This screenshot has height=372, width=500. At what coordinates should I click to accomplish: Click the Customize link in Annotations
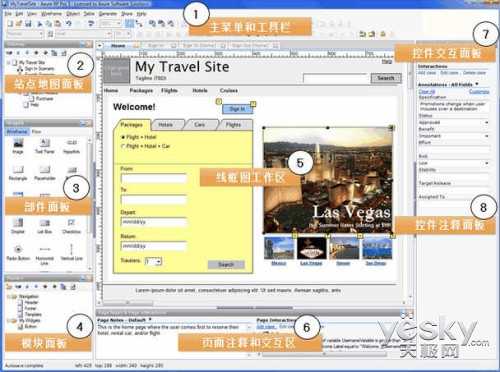479,91
